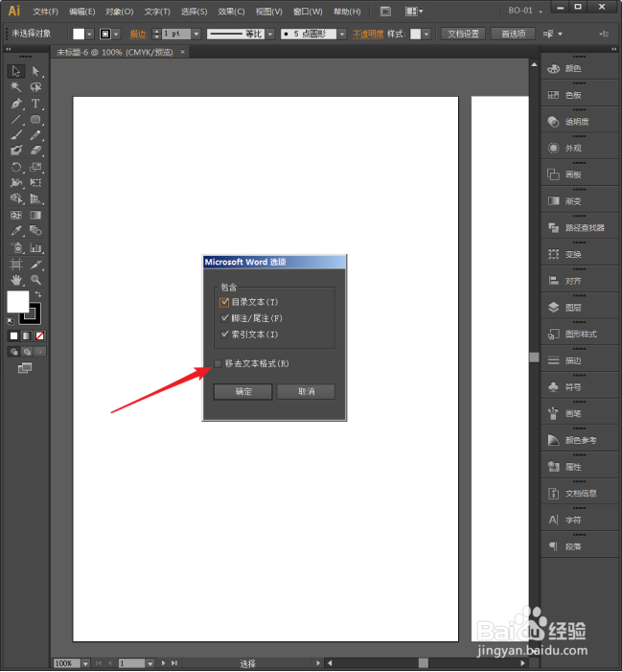Screen dimensions: 622x672
Task: Select the Paintbrush tool
Action: tap(16, 135)
